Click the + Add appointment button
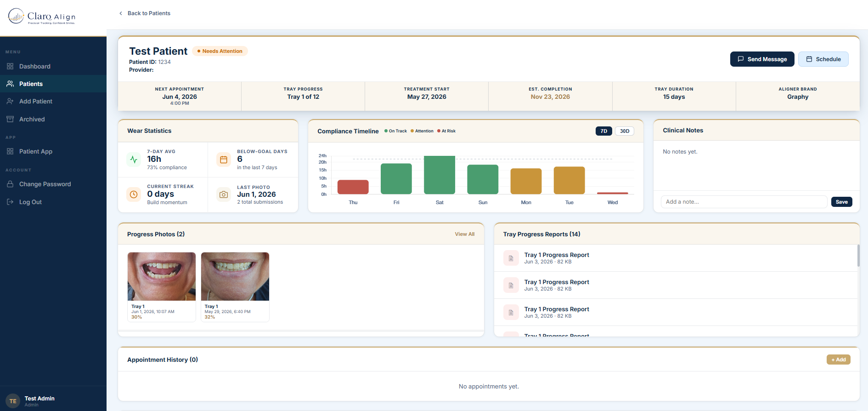 (x=838, y=360)
